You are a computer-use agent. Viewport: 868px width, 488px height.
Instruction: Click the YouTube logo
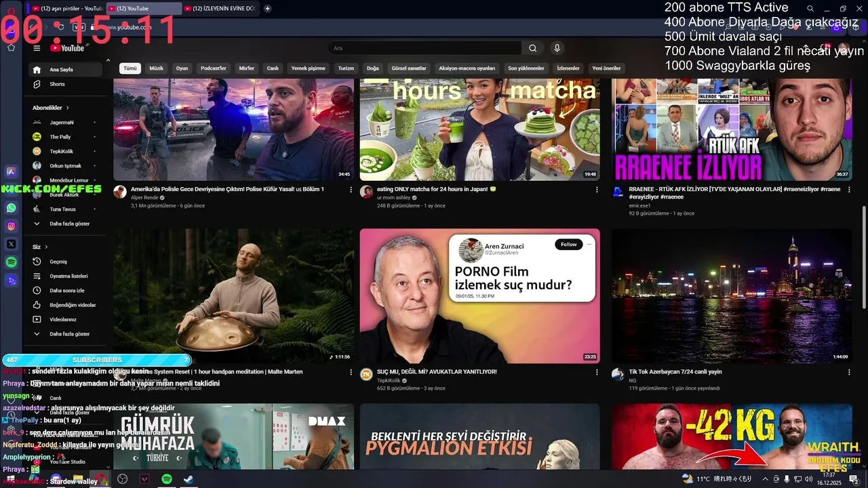67,48
